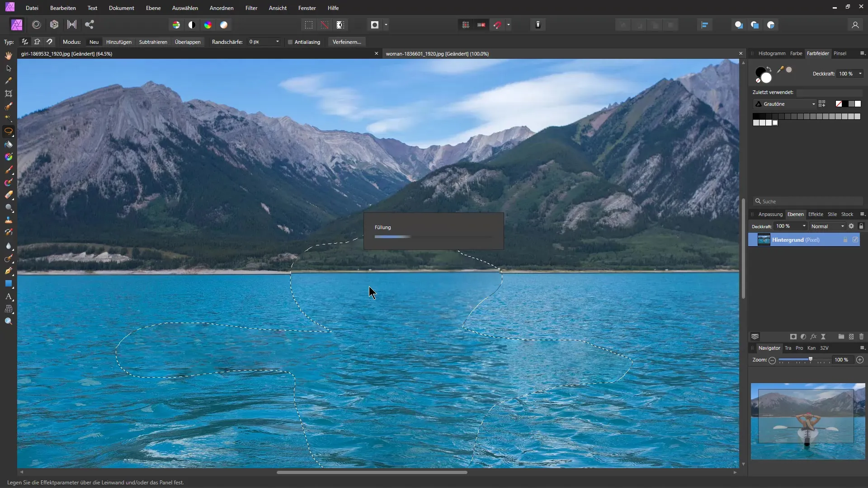The width and height of the screenshot is (868, 488).
Task: Open snapping options dropdown arrow
Action: click(x=509, y=25)
